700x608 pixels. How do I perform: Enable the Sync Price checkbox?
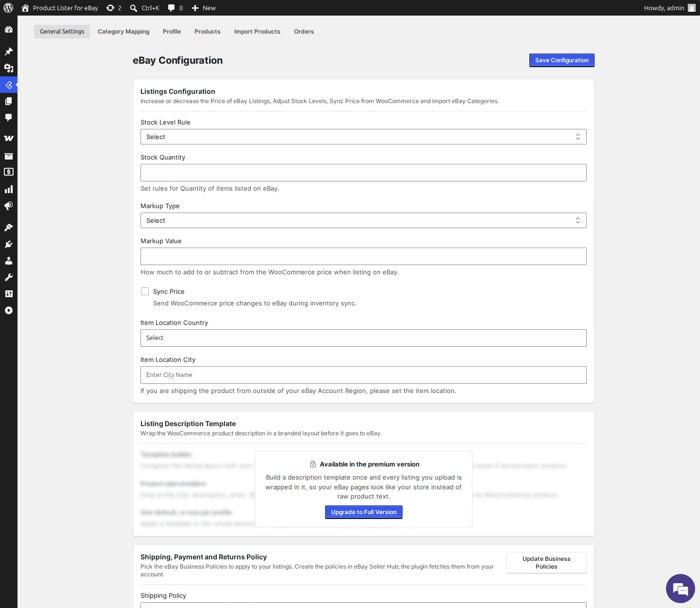(x=145, y=291)
